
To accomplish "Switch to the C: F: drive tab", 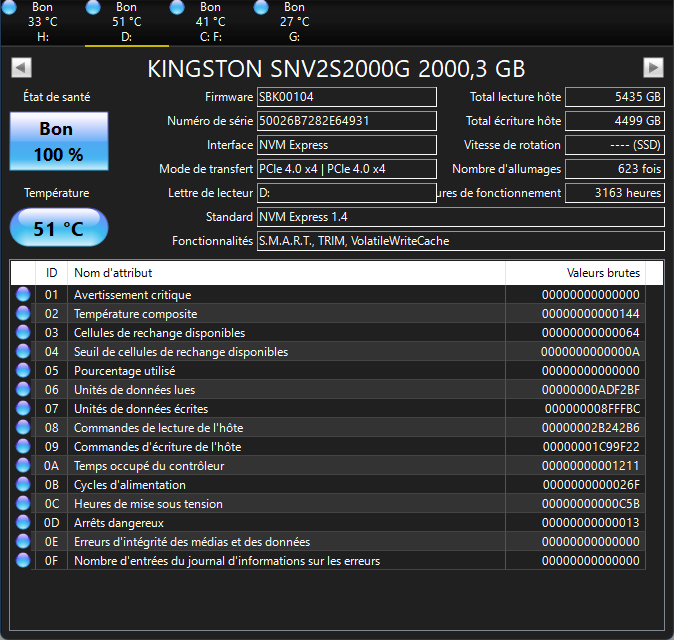I will click(210, 22).
